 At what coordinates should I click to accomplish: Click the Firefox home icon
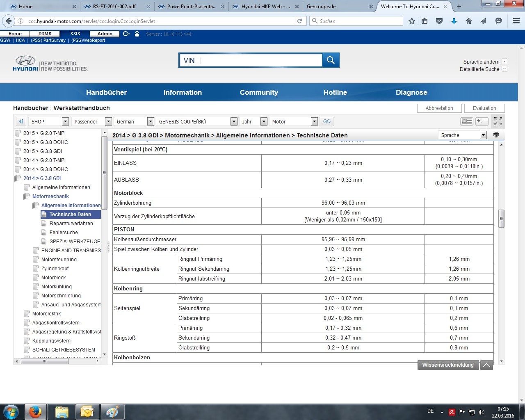tap(469, 21)
